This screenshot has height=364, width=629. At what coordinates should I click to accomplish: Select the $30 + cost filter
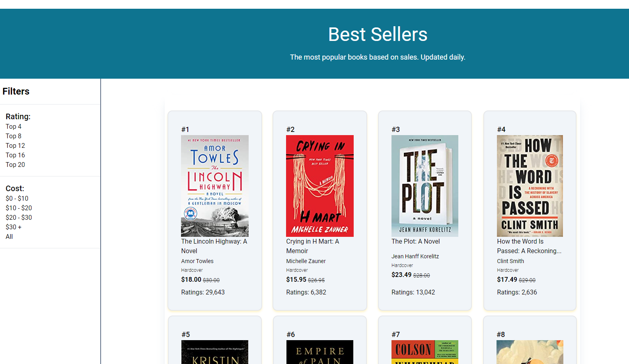pos(14,227)
